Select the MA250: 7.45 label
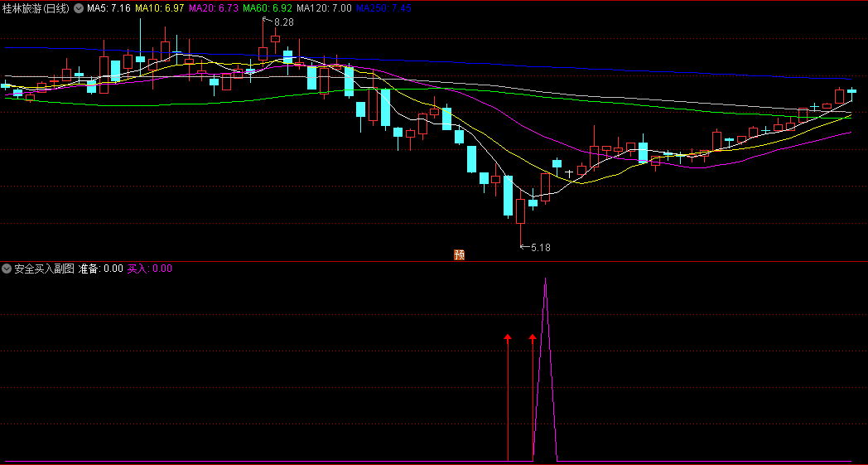868x465 pixels. (x=383, y=8)
